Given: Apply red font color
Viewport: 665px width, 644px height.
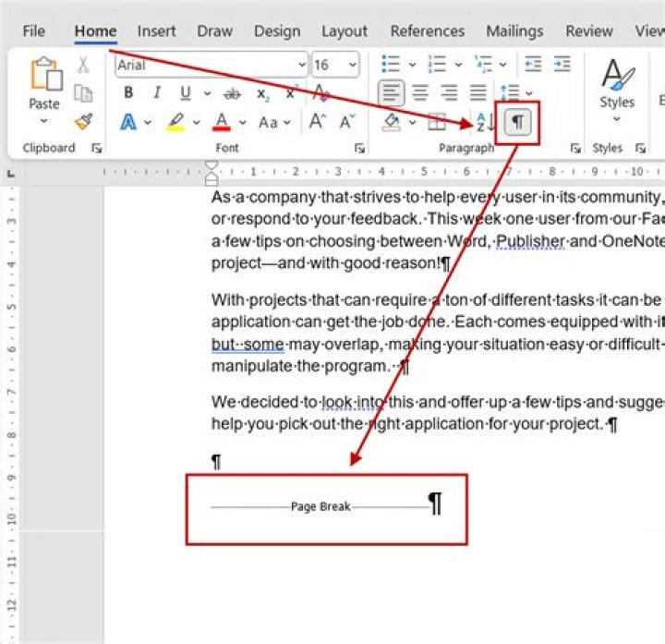Looking at the screenshot, I should coord(222,122).
